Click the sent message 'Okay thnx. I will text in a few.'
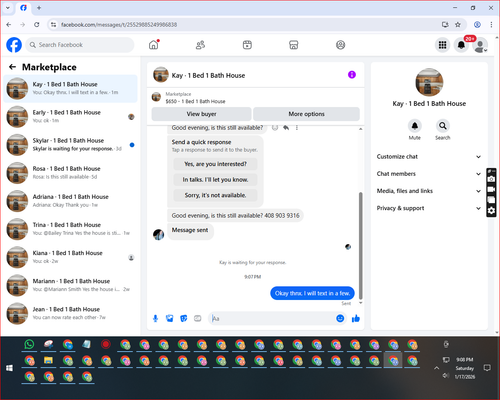The height and width of the screenshot is (400, 500). 312,293
